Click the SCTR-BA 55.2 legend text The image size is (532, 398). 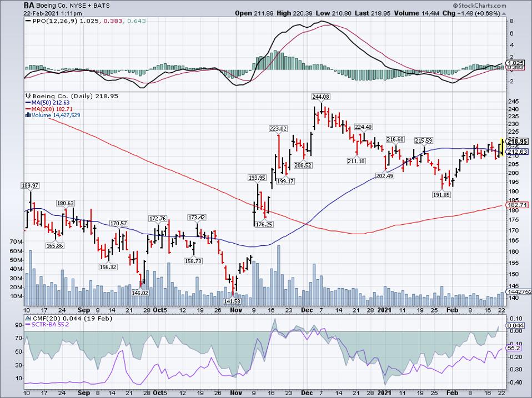[x=51, y=325]
